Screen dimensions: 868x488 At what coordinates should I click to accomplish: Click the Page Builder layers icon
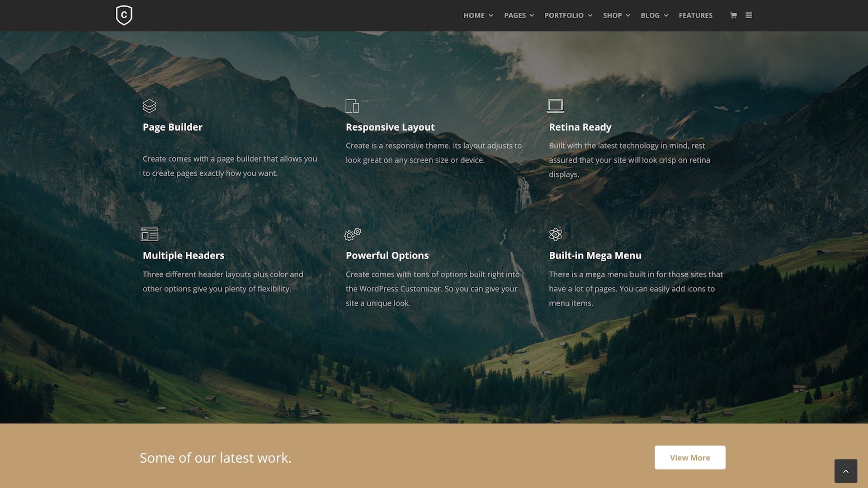149,105
